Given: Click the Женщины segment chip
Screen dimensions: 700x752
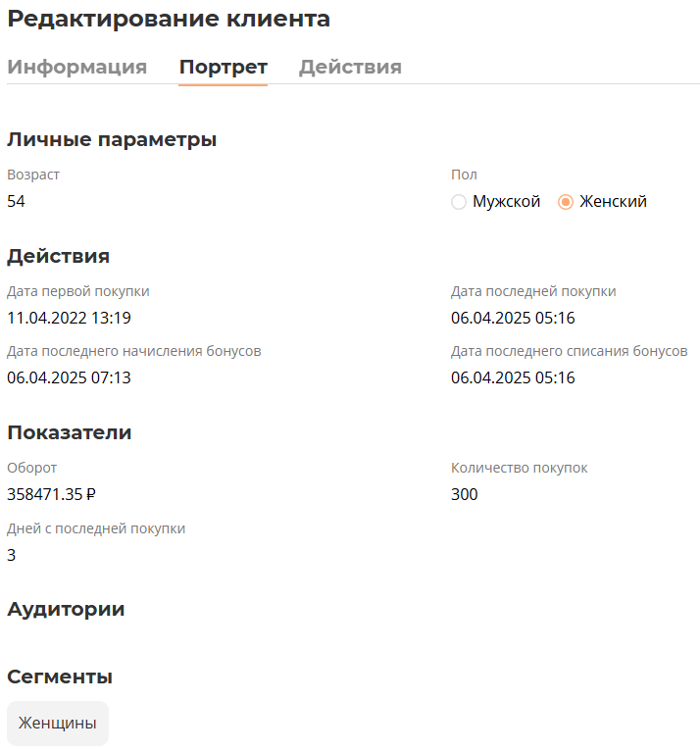Looking at the screenshot, I should tap(57, 724).
